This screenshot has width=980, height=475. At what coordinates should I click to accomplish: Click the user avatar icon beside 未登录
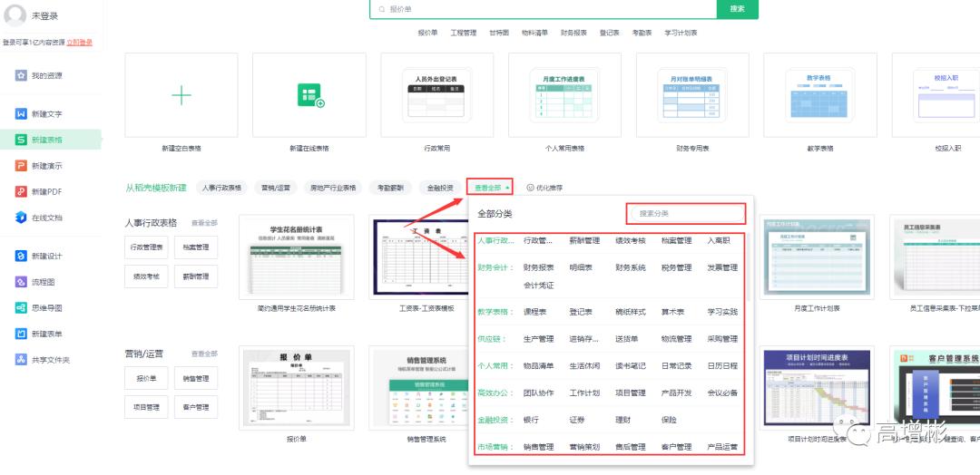click(15, 15)
